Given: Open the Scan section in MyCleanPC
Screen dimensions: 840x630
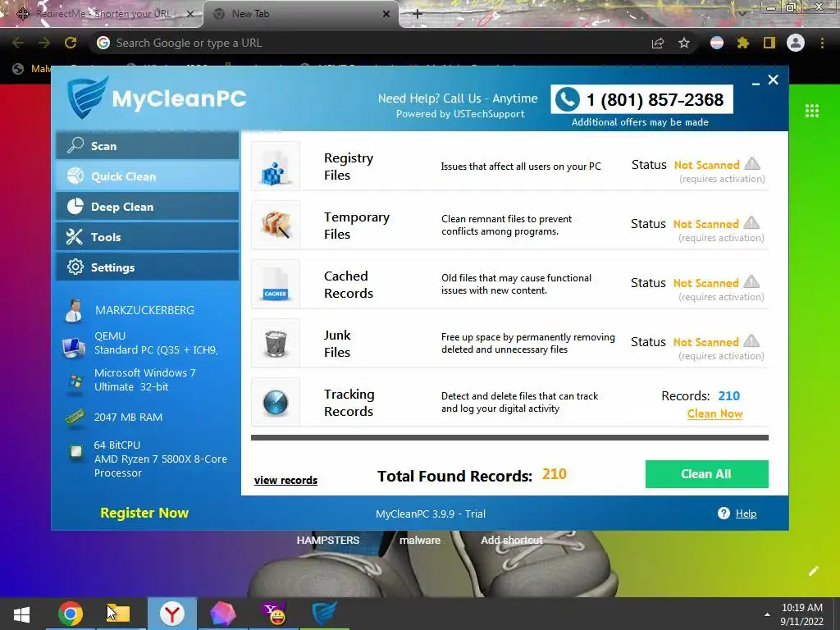Looking at the screenshot, I should (148, 146).
